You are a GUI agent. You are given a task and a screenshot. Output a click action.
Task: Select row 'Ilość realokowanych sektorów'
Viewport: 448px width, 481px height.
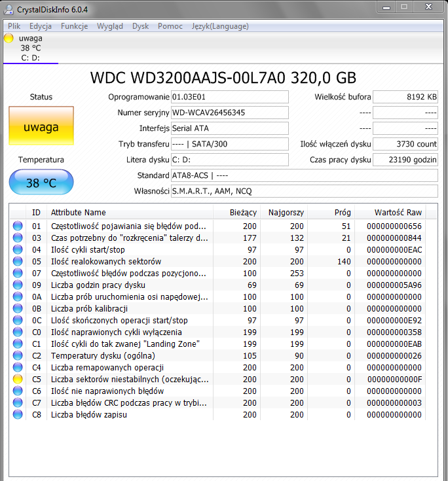pos(217,261)
